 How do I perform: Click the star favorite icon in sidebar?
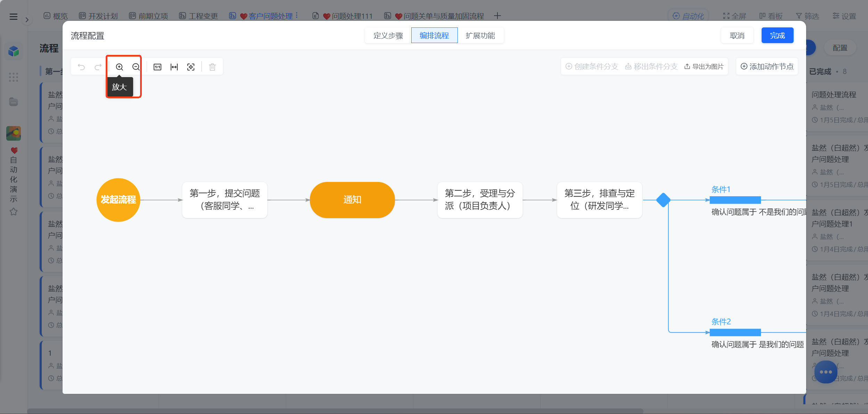(x=14, y=212)
